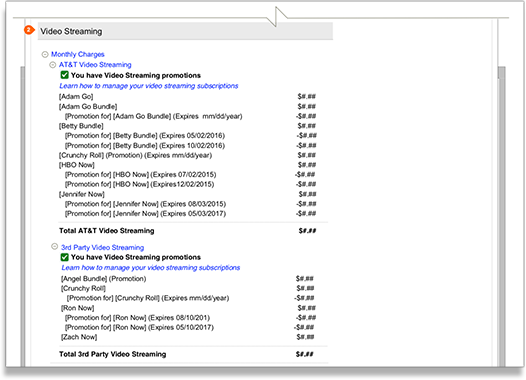The image size is (526, 380).
Task: Select the [Betty Bundle] charge row
Action: click(188, 126)
